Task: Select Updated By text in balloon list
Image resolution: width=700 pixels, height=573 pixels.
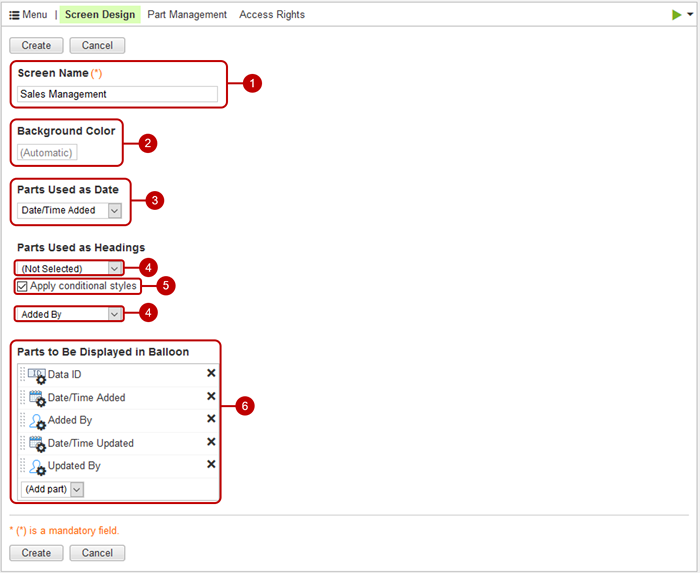Action: click(74, 466)
